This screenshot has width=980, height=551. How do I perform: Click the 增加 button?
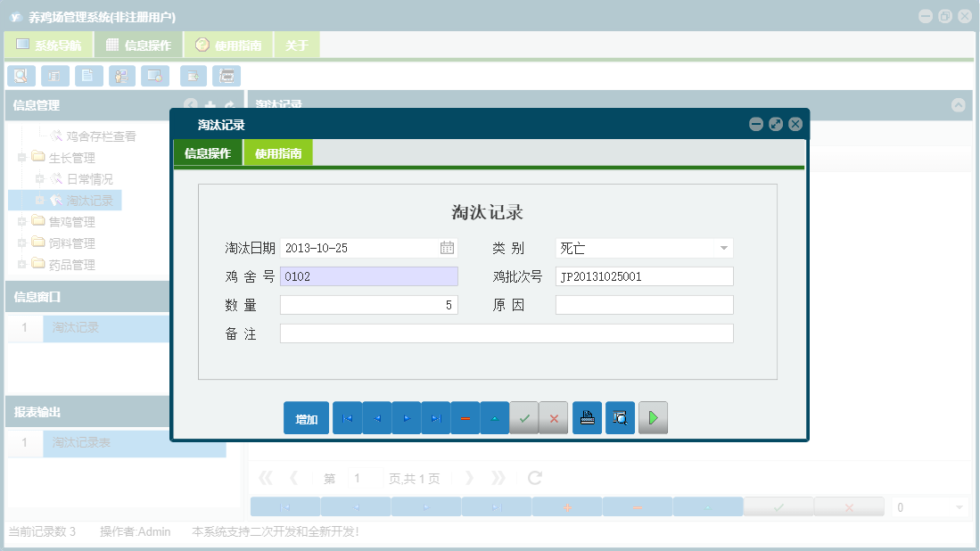click(x=305, y=417)
